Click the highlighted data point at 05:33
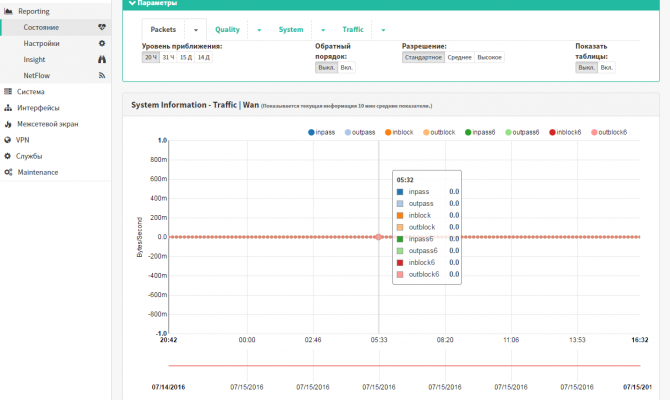Image resolution: width=670 pixels, height=400 pixels. [378, 237]
